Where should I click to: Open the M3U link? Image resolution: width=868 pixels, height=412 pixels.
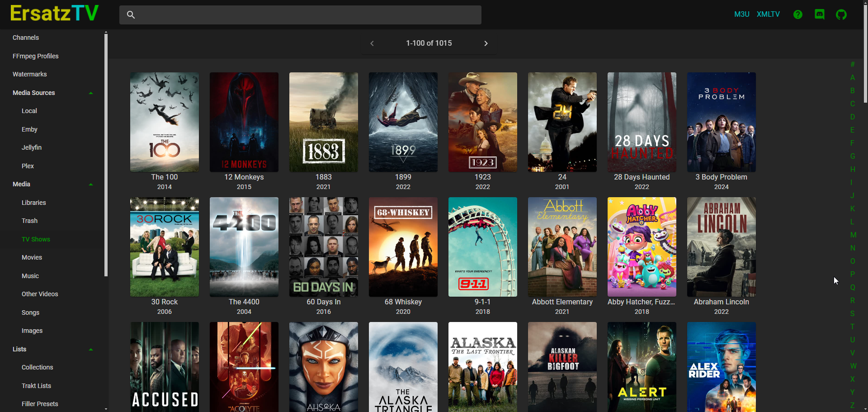point(742,14)
